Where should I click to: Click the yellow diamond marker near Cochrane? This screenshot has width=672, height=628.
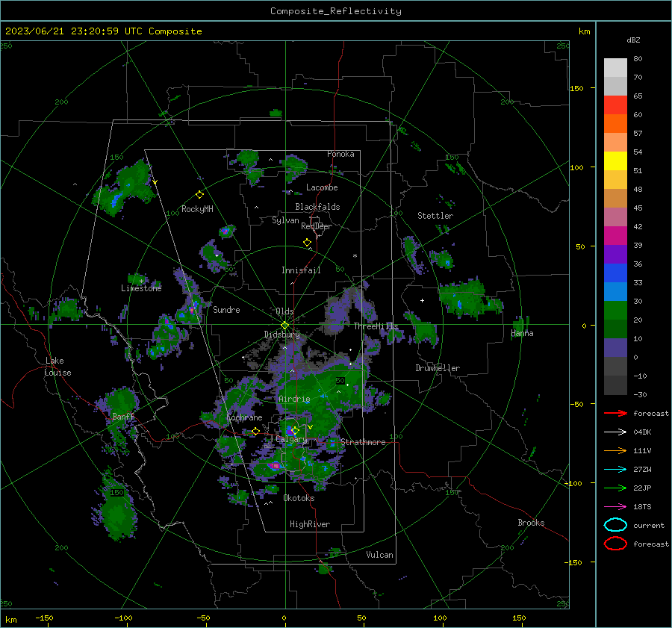click(256, 432)
